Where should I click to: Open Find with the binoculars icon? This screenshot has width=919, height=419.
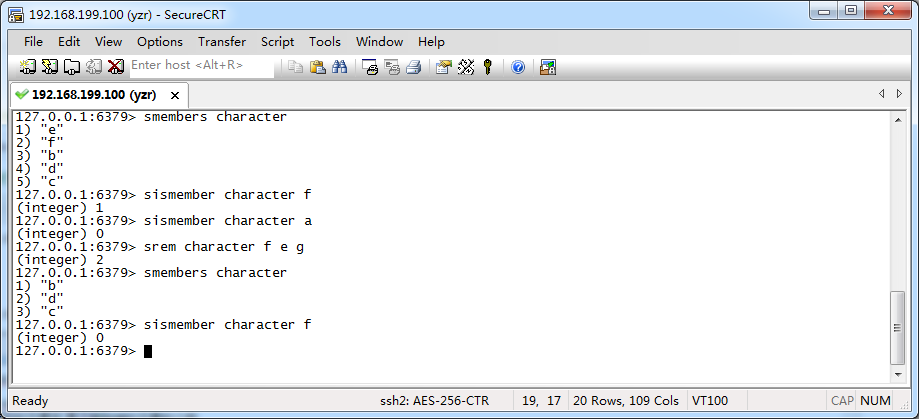tap(339, 67)
